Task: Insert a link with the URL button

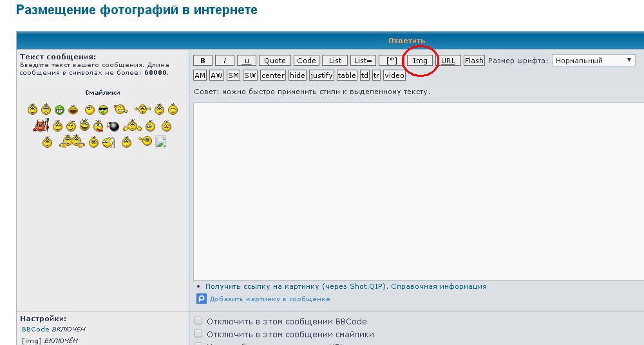Action: pyautogui.click(x=448, y=61)
